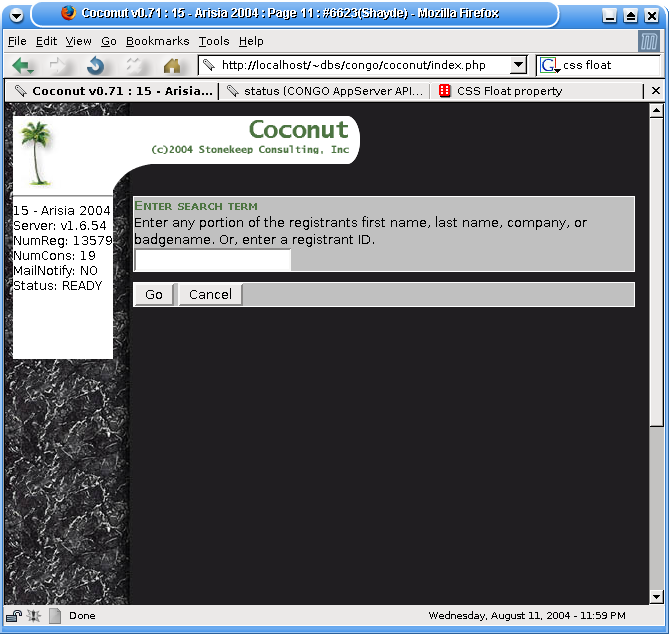Click the page document icon in the status bar
Image resolution: width=669 pixels, height=634 pixels.
point(55,616)
